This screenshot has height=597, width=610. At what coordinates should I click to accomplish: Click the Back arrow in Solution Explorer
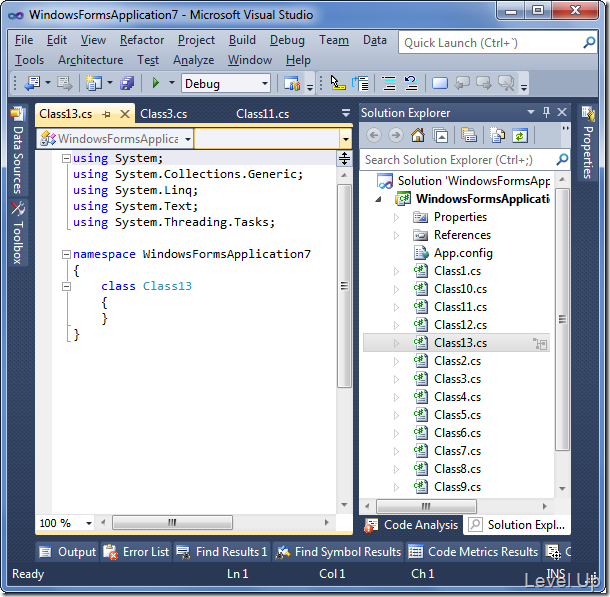374,136
